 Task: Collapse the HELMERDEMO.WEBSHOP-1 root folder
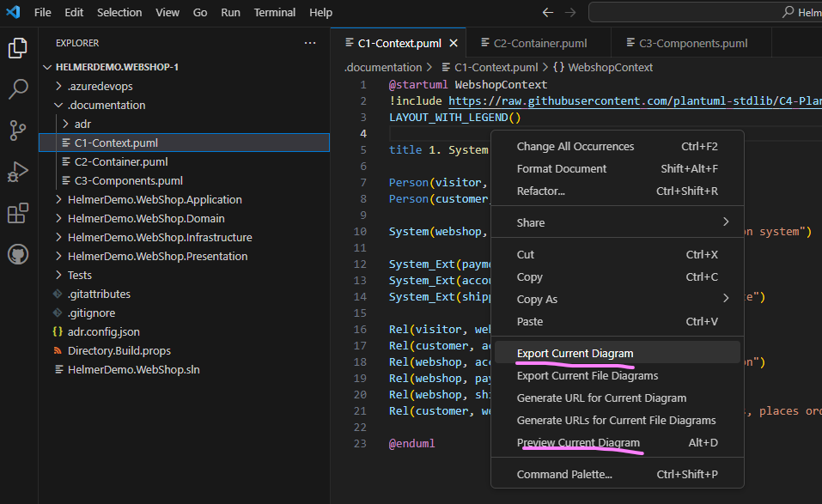[x=49, y=67]
